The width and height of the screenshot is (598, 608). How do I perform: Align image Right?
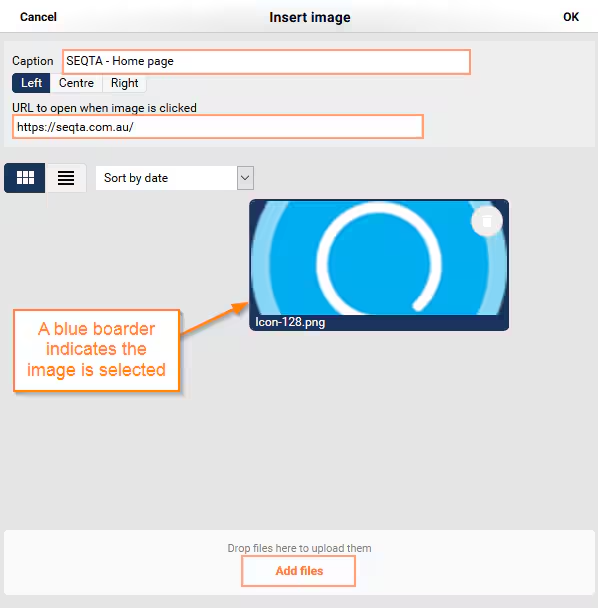(x=124, y=83)
